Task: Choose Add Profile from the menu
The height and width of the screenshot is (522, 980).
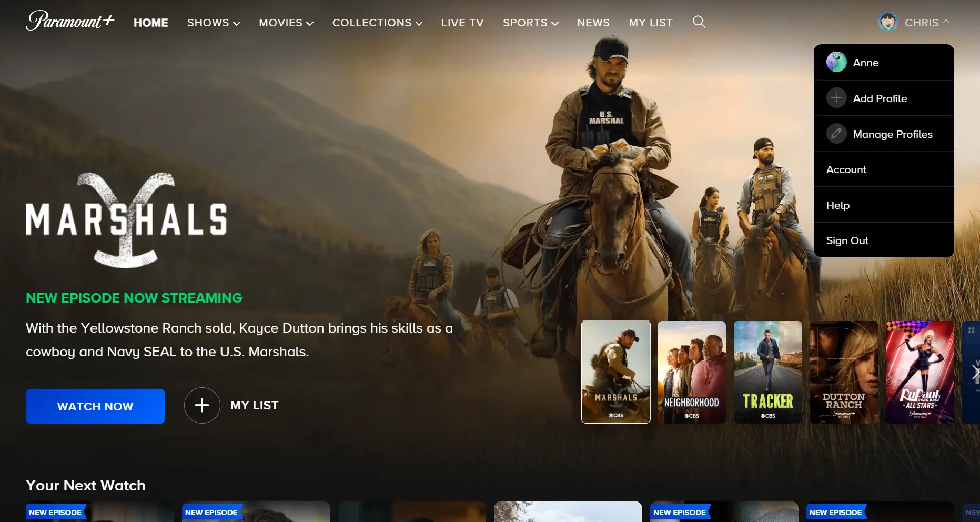Action: click(x=884, y=98)
